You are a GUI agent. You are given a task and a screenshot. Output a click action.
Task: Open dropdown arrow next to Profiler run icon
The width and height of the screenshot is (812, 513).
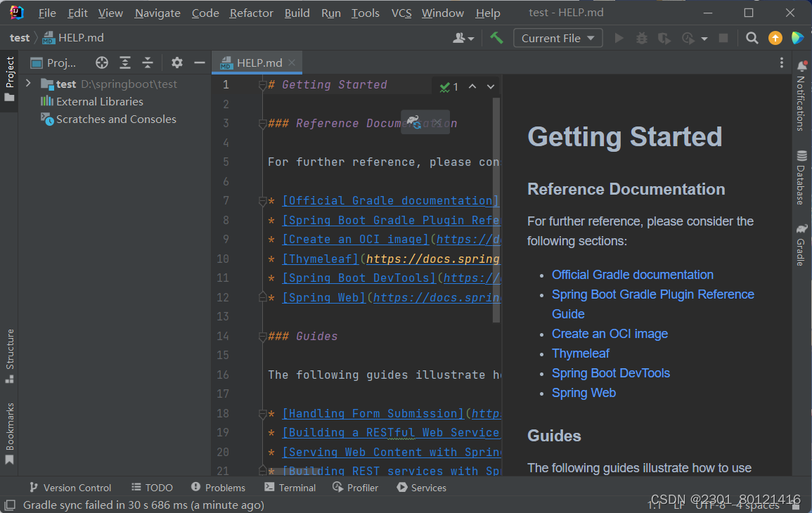click(x=704, y=39)
